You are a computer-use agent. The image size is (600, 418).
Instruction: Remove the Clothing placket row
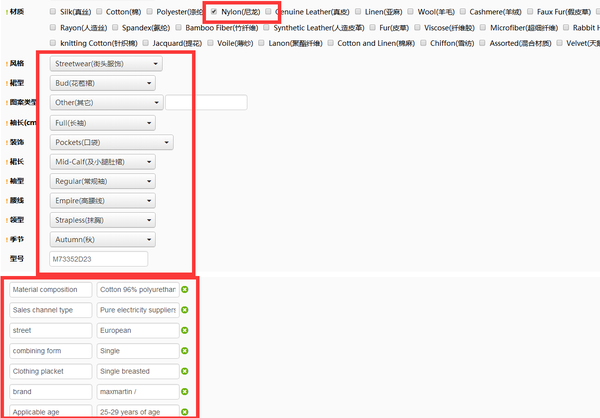pos(185,371)
